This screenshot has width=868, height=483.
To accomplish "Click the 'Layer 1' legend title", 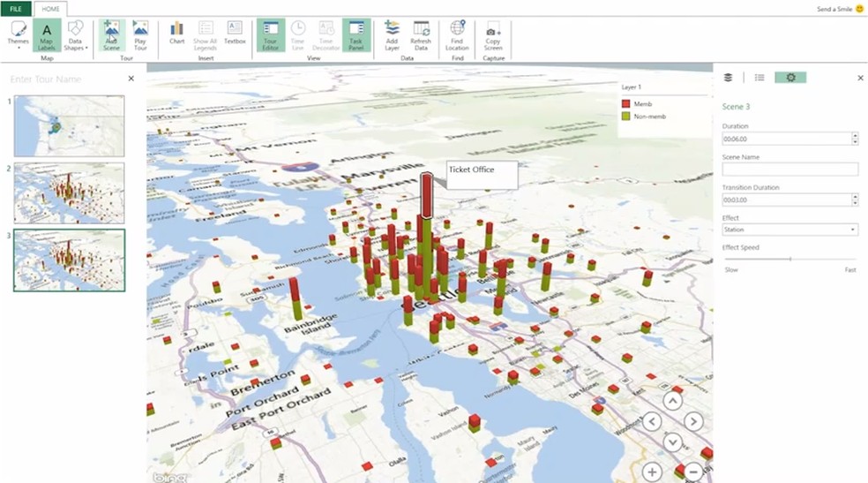I will [x=631, y=87].
